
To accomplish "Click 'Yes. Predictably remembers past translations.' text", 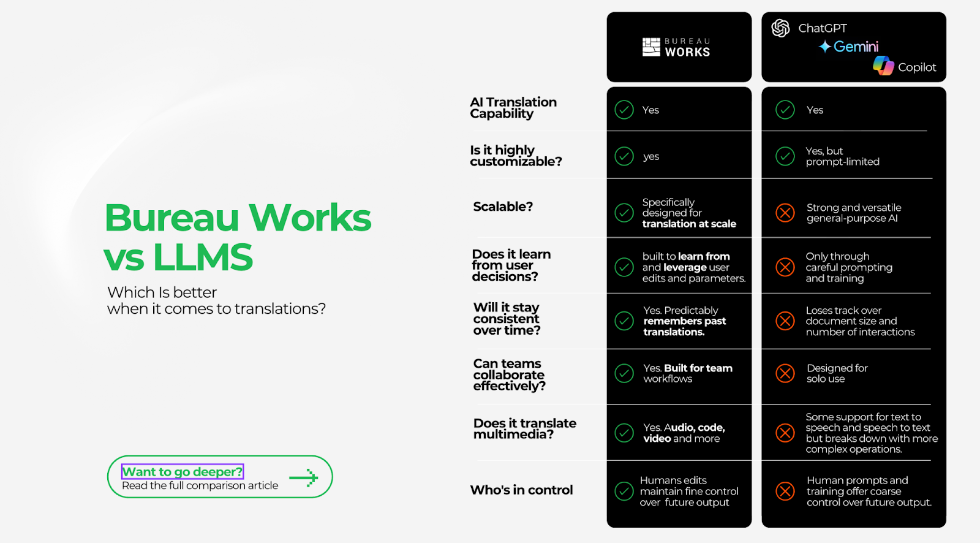I will click(x=684, y=321).
